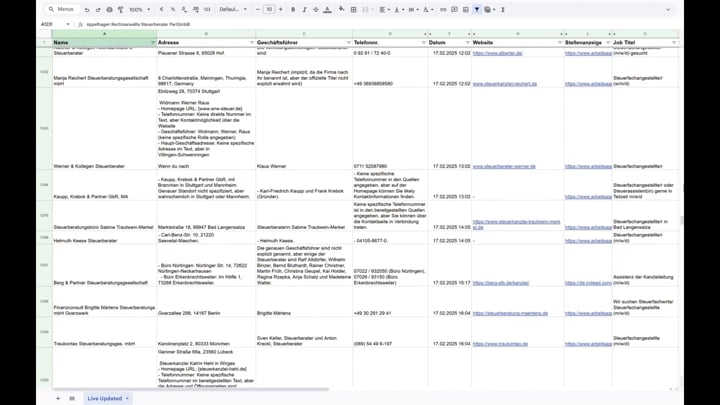Toggle the filter funnel button
The width and height of the screenshot is (720, 405).
point(477,10)
